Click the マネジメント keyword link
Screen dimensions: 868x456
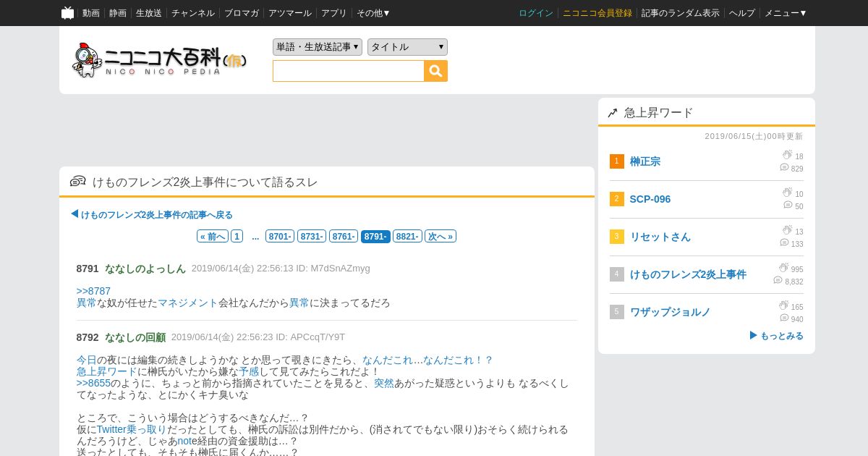pos(187,303)
